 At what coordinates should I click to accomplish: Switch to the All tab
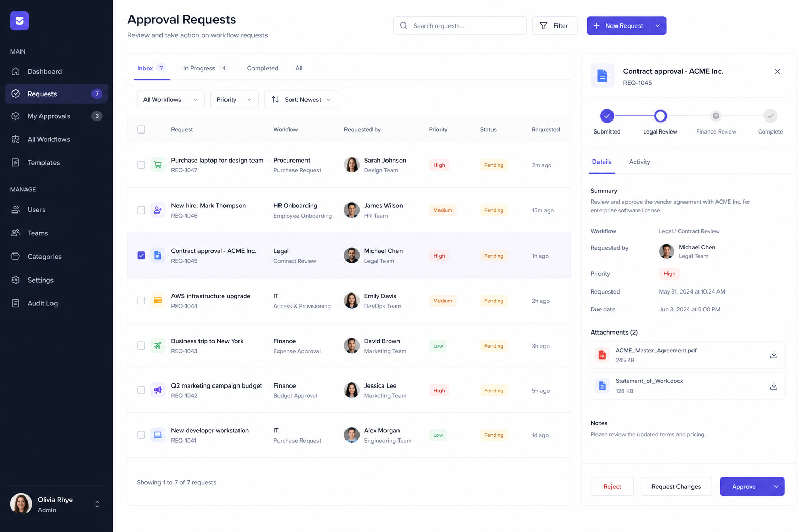click(299, 68)
